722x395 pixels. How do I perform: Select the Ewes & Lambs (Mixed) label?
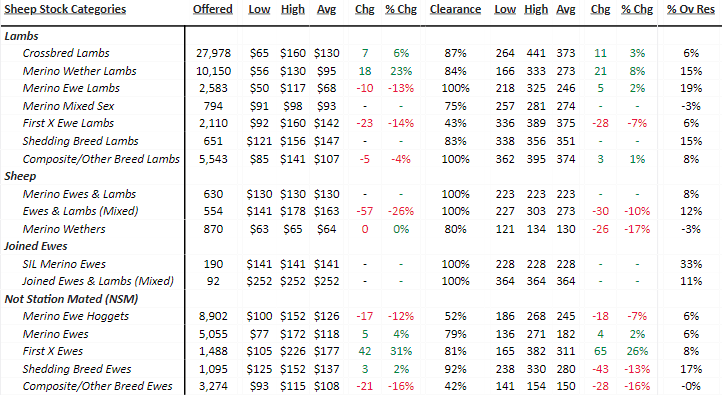[x=81, y=211]
